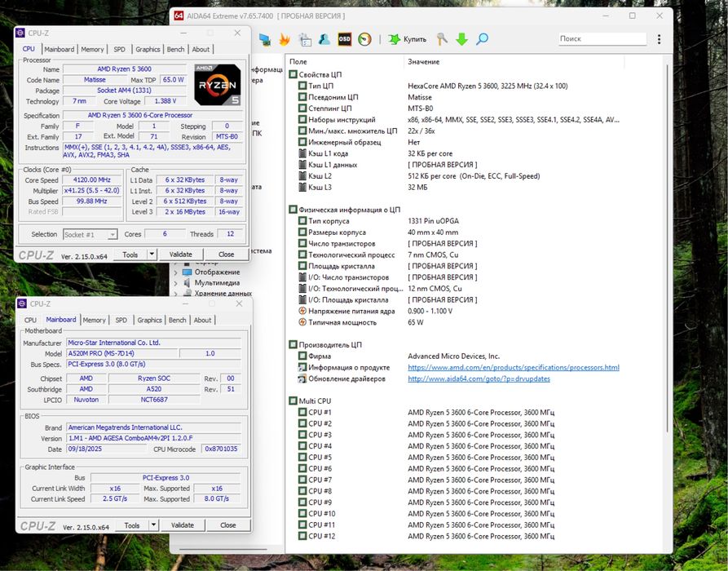Click the chip icon beside Кэш L3

point(302,188)
